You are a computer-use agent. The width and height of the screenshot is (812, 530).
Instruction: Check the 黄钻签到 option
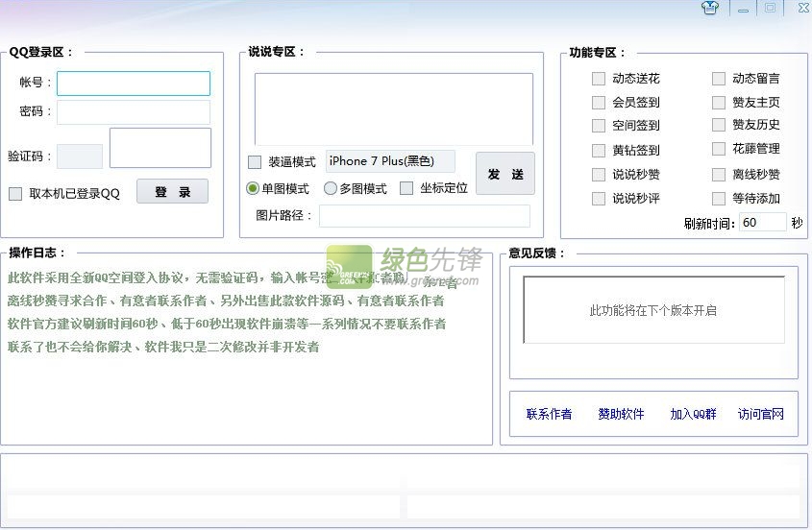tap(599, 151)
